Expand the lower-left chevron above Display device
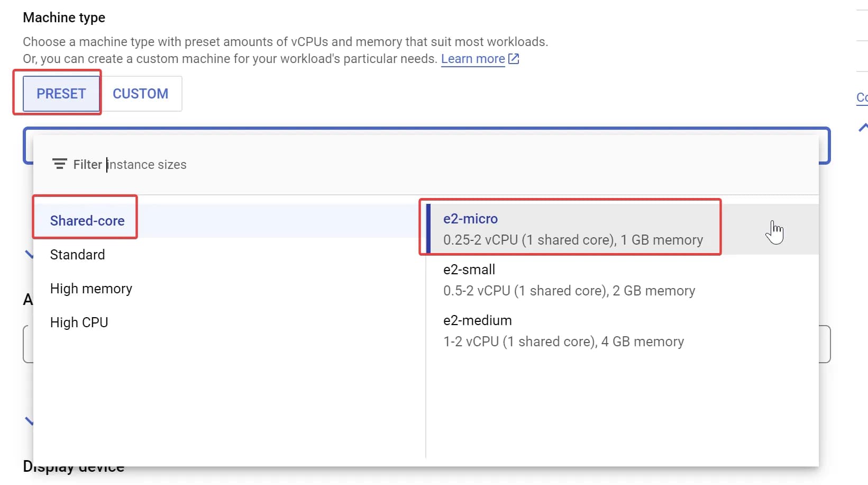 pos(29,421)
